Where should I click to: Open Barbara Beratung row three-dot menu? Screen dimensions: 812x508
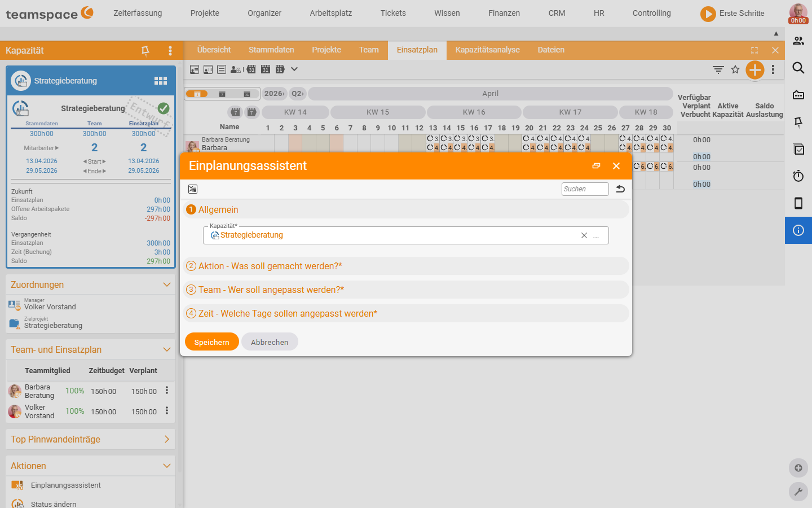pyautogui.click(x=167, y=391)
